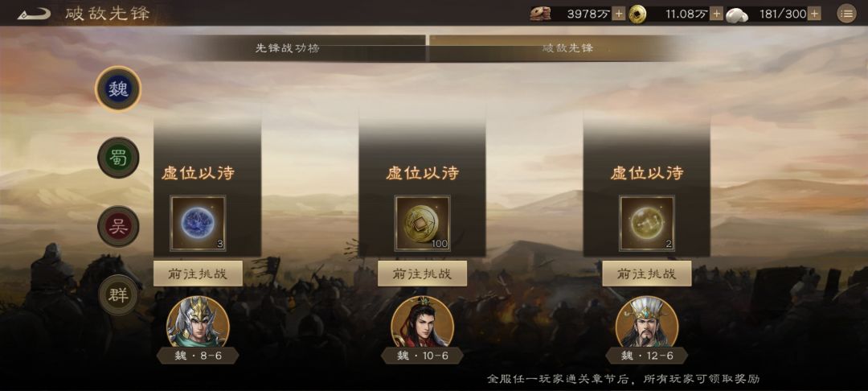The height and width of the screenshot is (391, 868).
Task: Add stamina with plus next to 181/300
Action: click(x=813, y=14)
